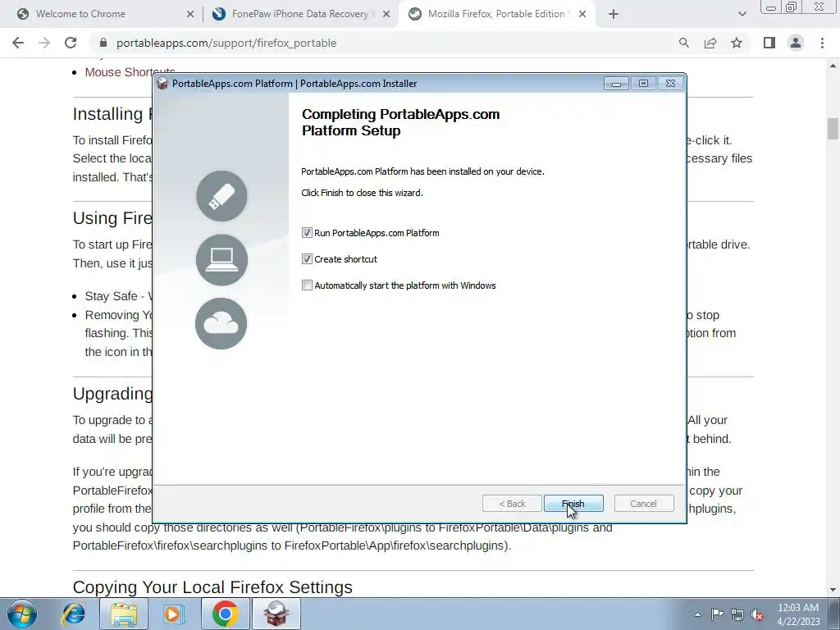Click the scrollbar down arrow
Screen dimensions: 840x630
(x=833, y=590)
